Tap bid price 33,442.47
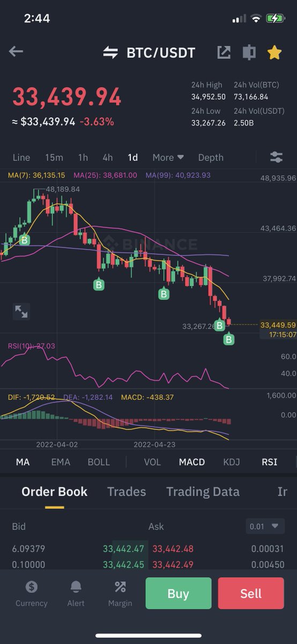 click(x=123, y=549)
